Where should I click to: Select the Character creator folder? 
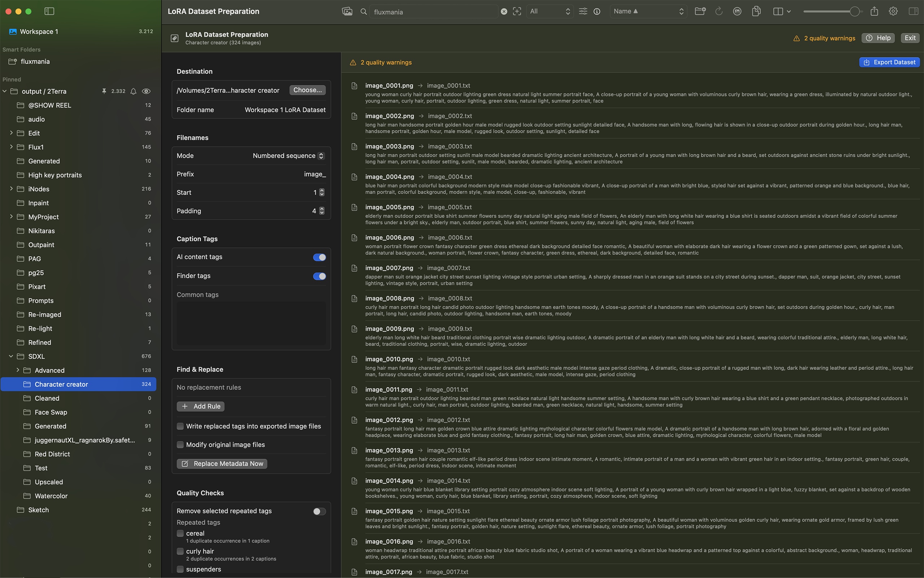click(x=78, y=384)
